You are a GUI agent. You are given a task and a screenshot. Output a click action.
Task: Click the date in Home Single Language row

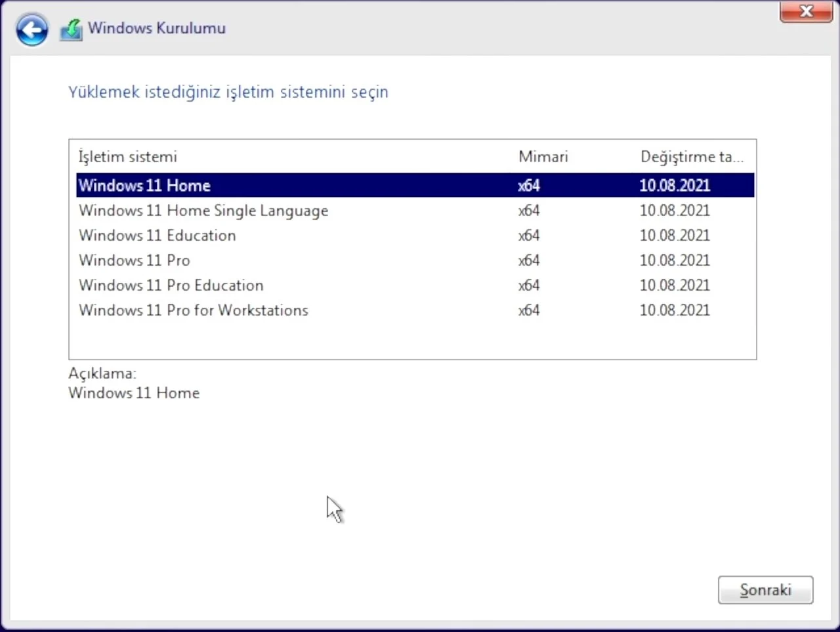coord(675,210)
